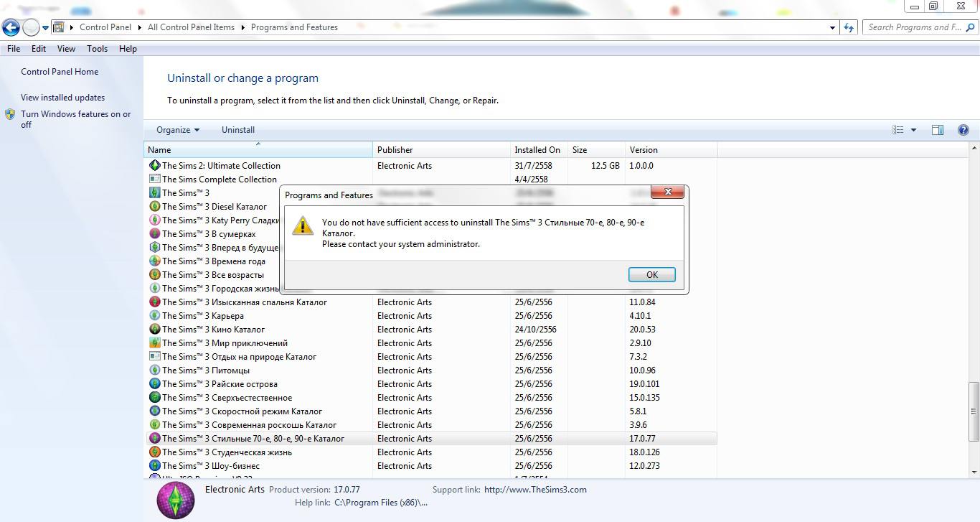Click The Sims 3 Городская жизнь icon
This screenshot has width=980, height=522.
pos(154,289)
